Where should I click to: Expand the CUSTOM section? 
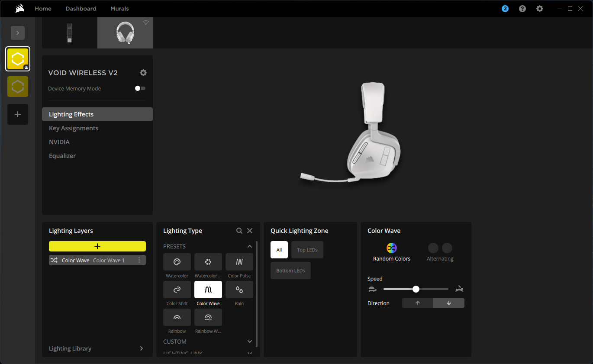249,341
